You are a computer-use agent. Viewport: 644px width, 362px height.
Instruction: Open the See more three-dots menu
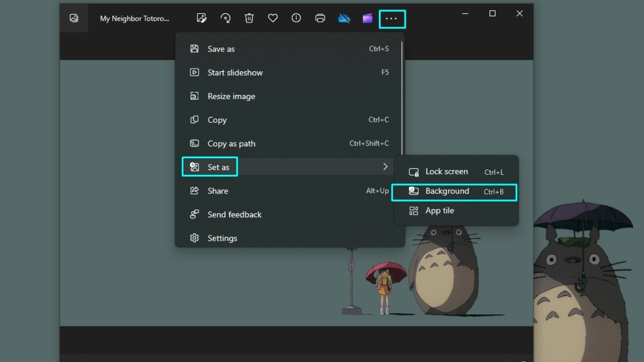(x=392, y=19)
